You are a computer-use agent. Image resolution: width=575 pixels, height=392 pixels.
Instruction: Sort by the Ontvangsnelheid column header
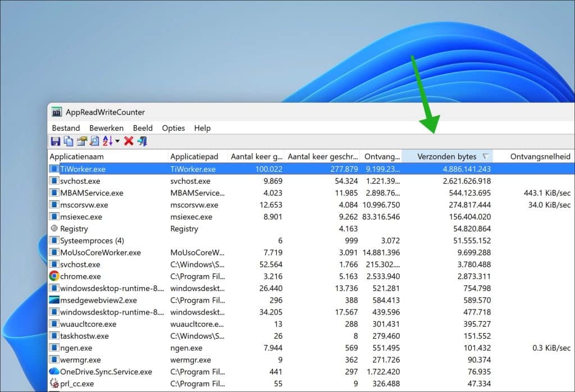click(534, 157)
